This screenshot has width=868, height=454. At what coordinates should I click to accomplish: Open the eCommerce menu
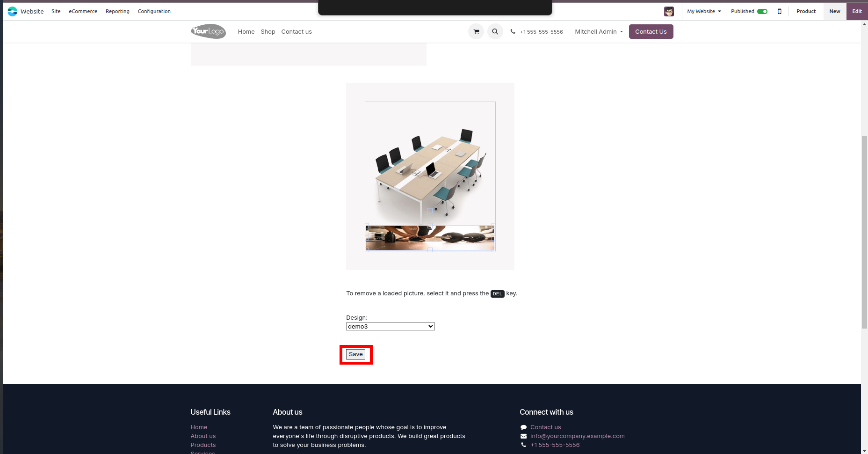(83, 11)
